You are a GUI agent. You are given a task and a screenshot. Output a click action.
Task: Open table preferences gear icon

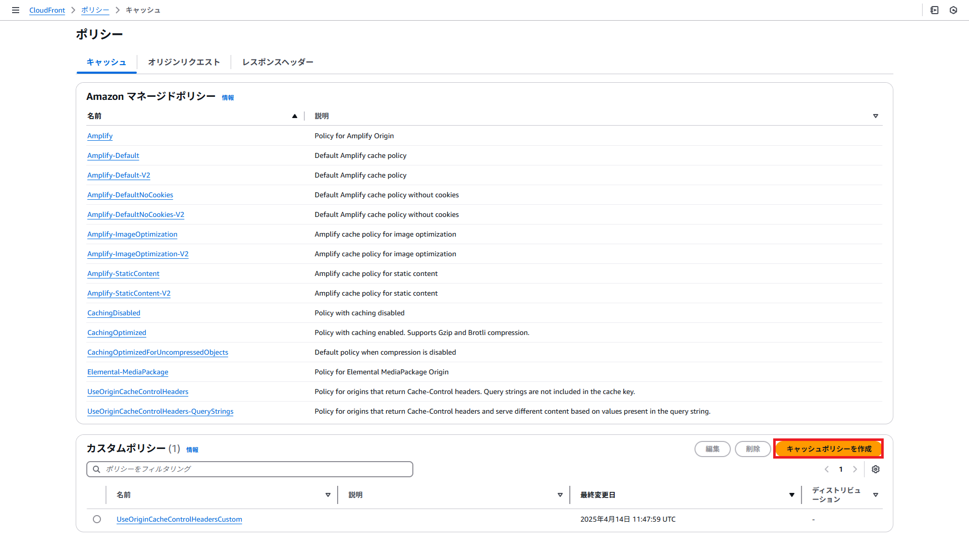(876, 469)
